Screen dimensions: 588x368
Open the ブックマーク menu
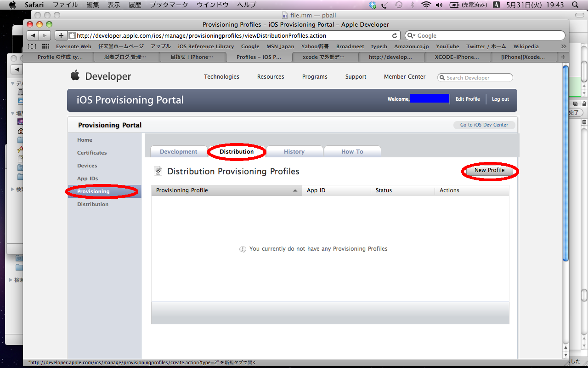point(169,5)
